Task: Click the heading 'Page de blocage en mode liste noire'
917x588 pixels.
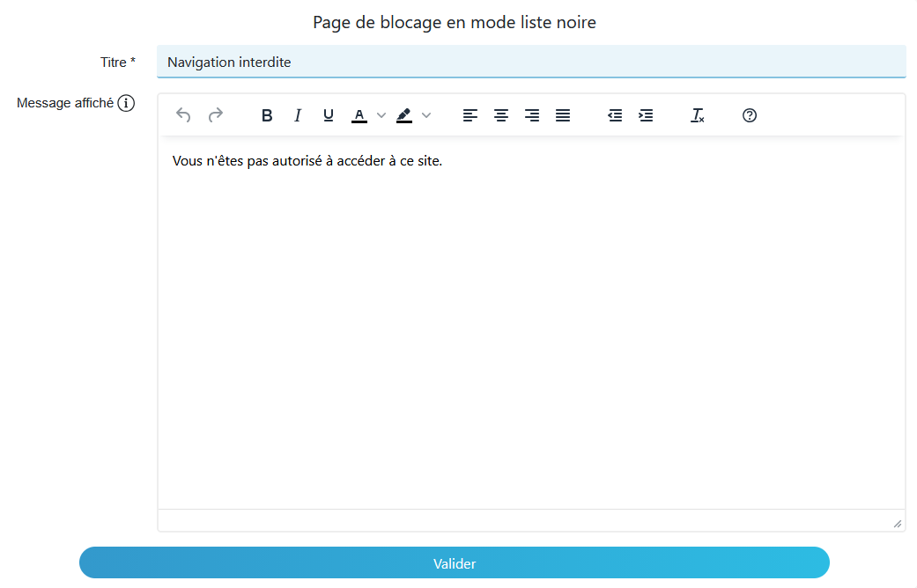Action: click(455, 22)
